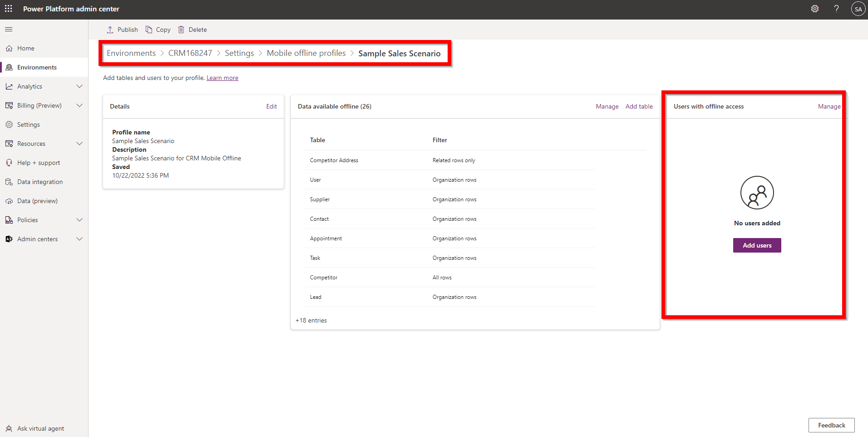
Task: Select the Appointment table row
Action: coord(450,238)
